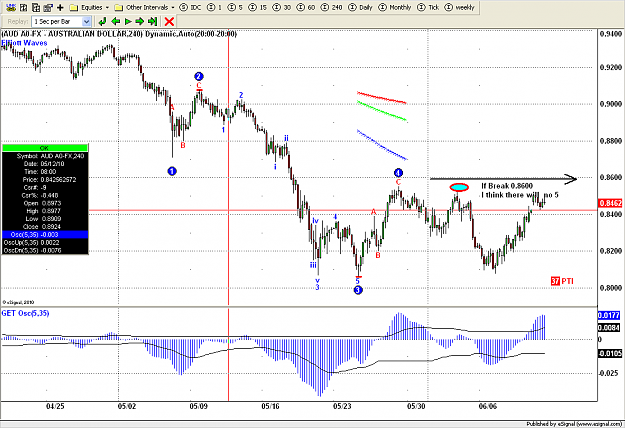Close bar replay with red X

point(169,22)
